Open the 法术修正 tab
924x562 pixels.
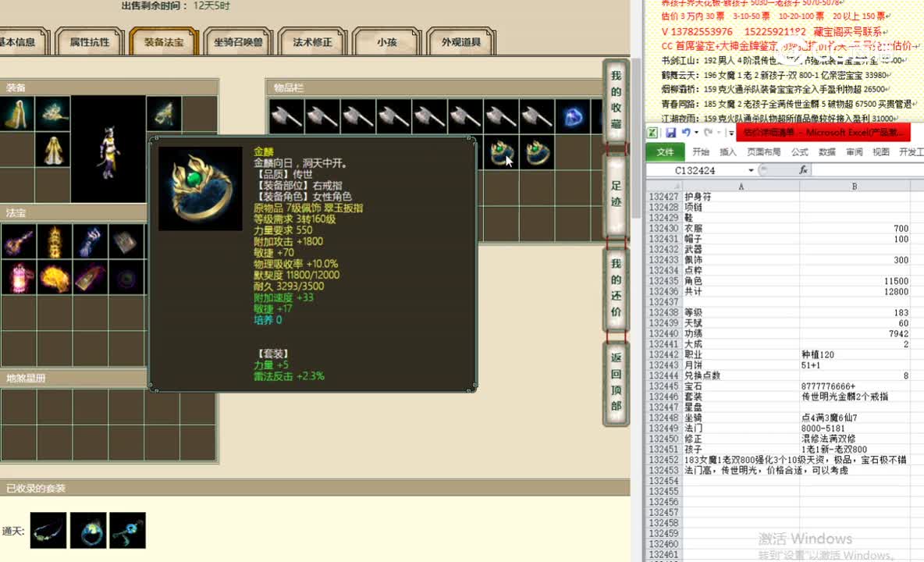312,42
